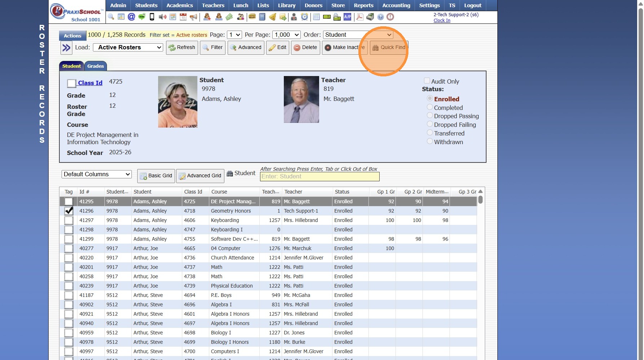Open the hamburger lunch icon
Viewport: 644px width, 360px height.
[252, 17]
